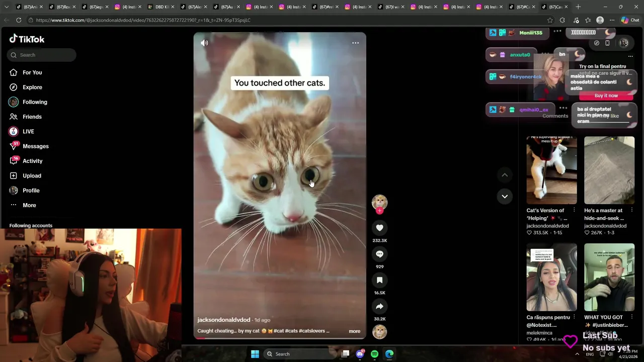644x362 pixels.
Task: Open browser extensions puzzle icon
Action: click(562, 20)
